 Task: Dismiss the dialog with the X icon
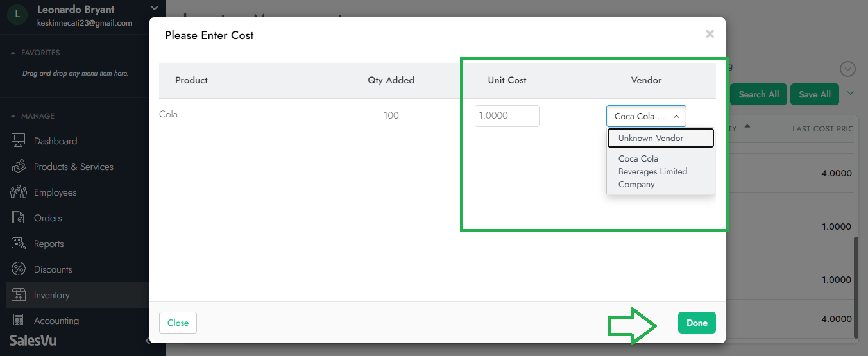(710, 34)
